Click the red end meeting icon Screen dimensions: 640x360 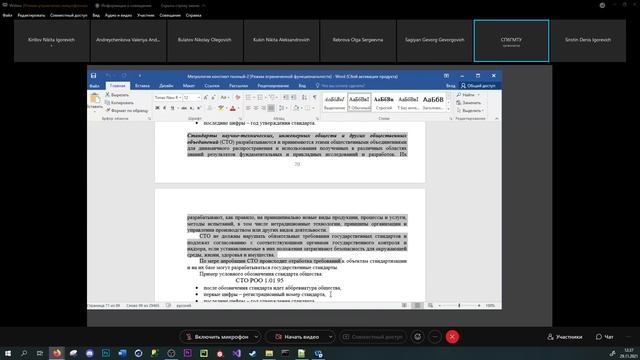coord(452,337)
